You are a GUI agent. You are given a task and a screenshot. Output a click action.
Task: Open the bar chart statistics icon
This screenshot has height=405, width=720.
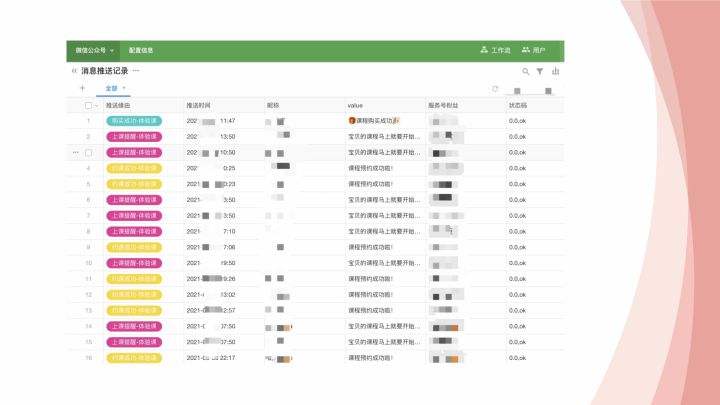click(x=555, y=72)
